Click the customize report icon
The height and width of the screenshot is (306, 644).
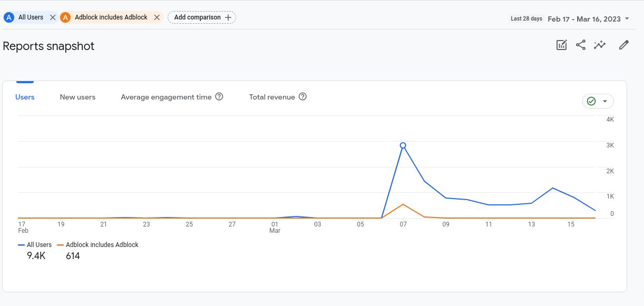561,45
